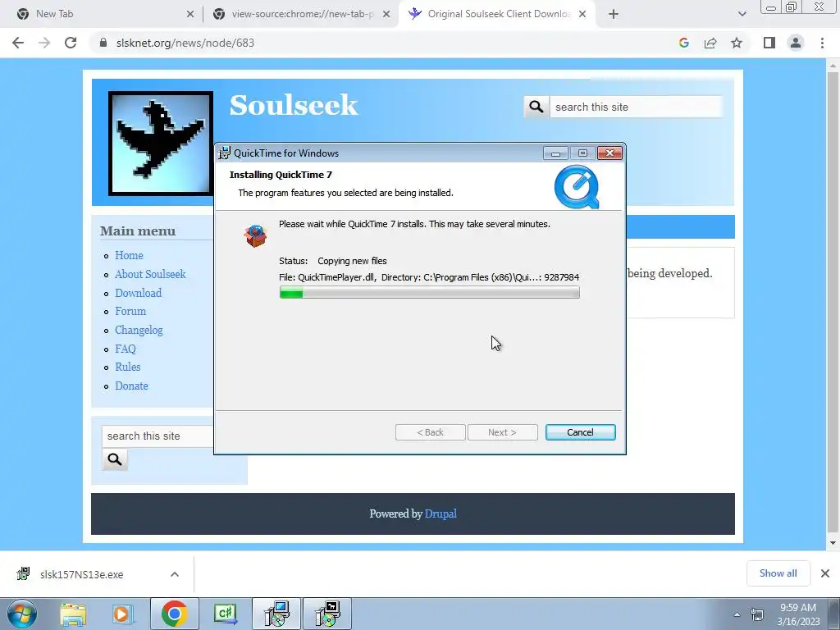The width and height of the screenshot is (840, 630).
Task: Click the Soulseek site title
Action: click(294, 105)
